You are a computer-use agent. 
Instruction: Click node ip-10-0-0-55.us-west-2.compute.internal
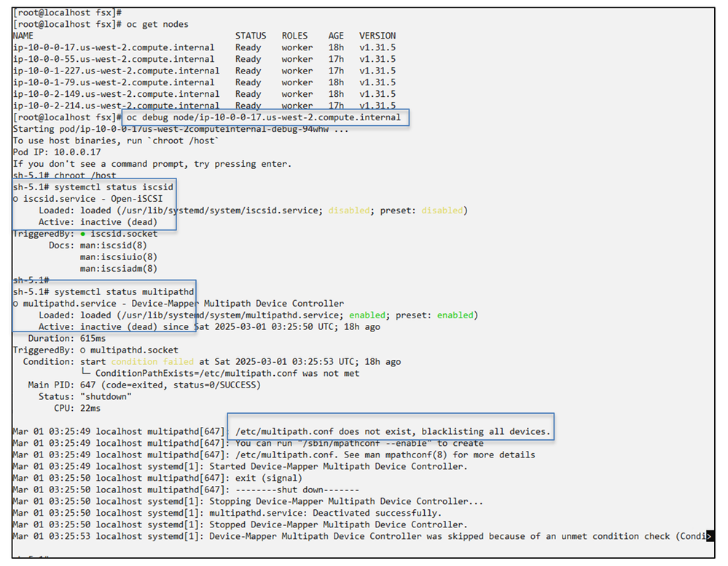point(114,59)
